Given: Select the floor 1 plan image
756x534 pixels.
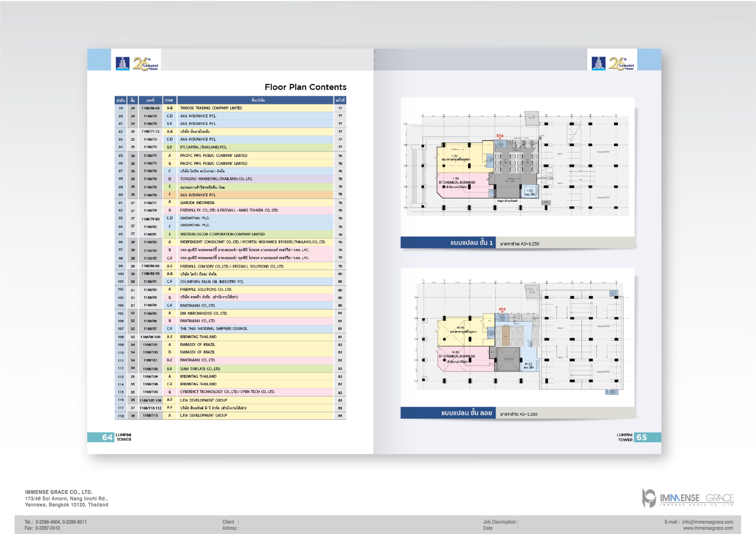Looking at the screenshot, I should tap(517, 165).
